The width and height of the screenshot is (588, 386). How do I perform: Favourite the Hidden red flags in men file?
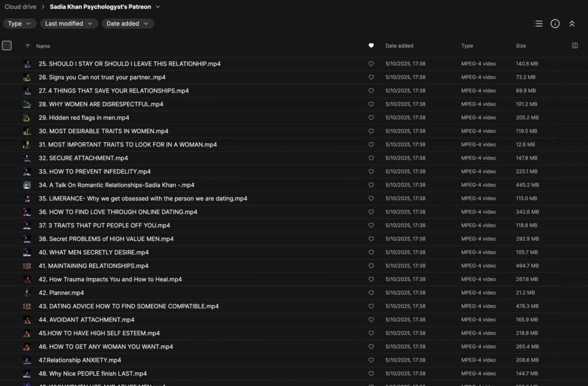(371, 118)
